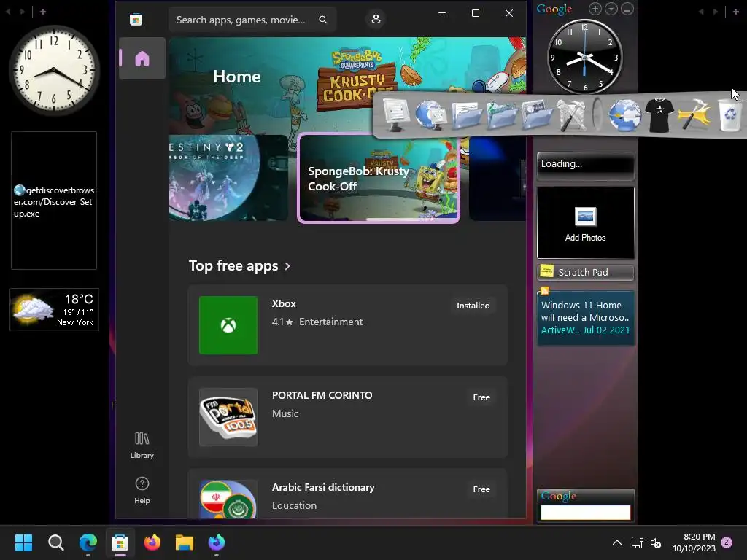Open the music folder icon in dock

tap(502, 114)
